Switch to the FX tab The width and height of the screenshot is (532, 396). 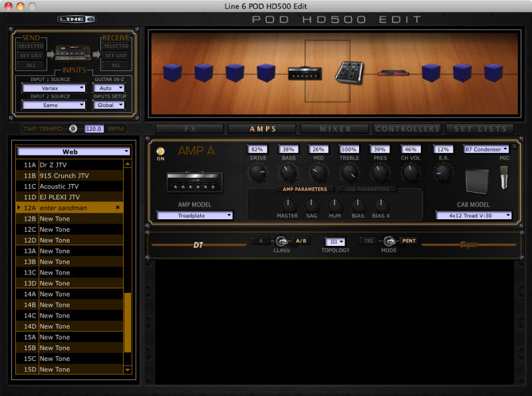point(190,129)
